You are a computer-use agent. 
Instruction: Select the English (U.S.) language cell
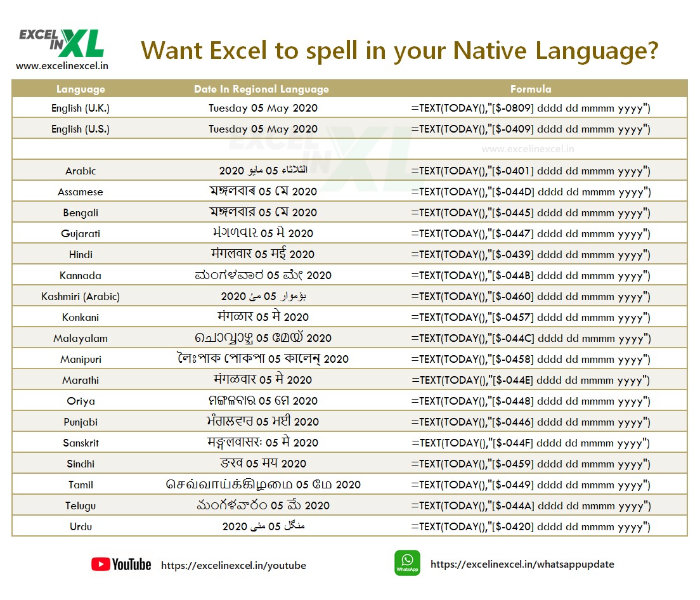(x=81, y=129)
